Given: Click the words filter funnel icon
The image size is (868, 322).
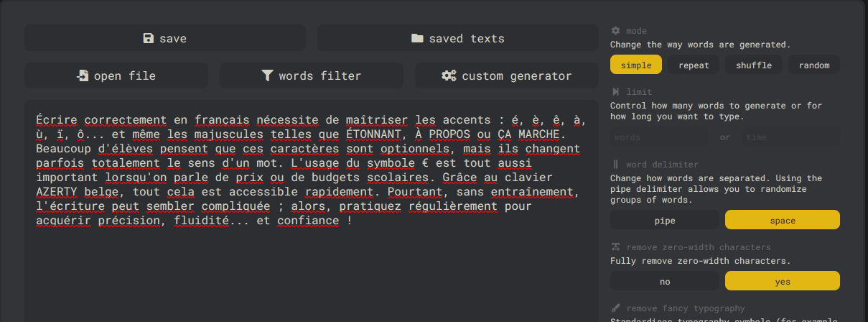Looking at the screenshot, I should (x=267, y=75).
